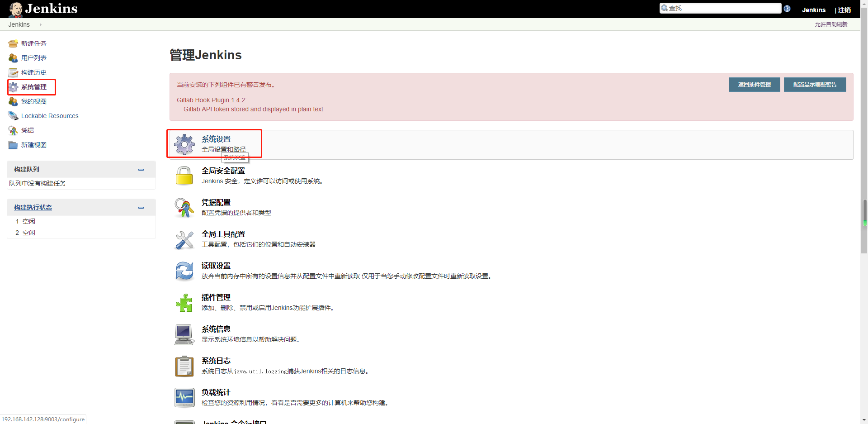Viewport: 868px width, 424px height.
Task: Click the 凭据 keys icon in sidebar
Action: tap(13, 130)
